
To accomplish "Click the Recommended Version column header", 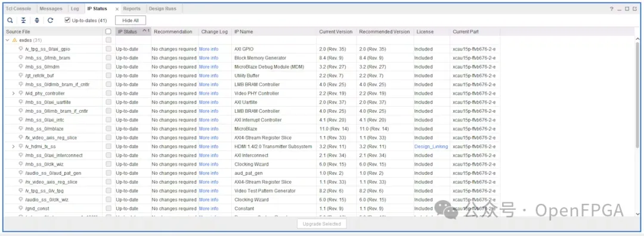I will pyautogui.click(x=385, y=32).
